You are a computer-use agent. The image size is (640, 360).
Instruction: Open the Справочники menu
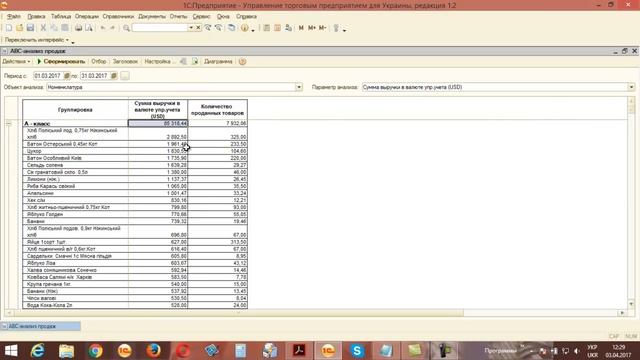pyautogui.click(x=118, y=16)
